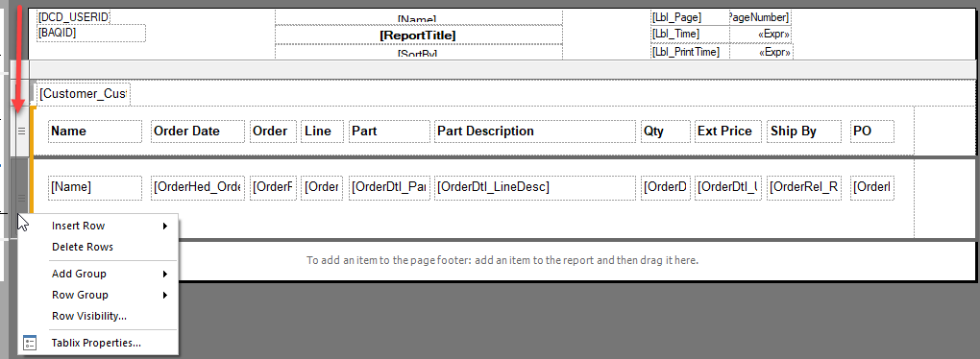This screenshot has height=359, width=980.
Task: Select the [BAQID] text box
Action: pos(91,33)
